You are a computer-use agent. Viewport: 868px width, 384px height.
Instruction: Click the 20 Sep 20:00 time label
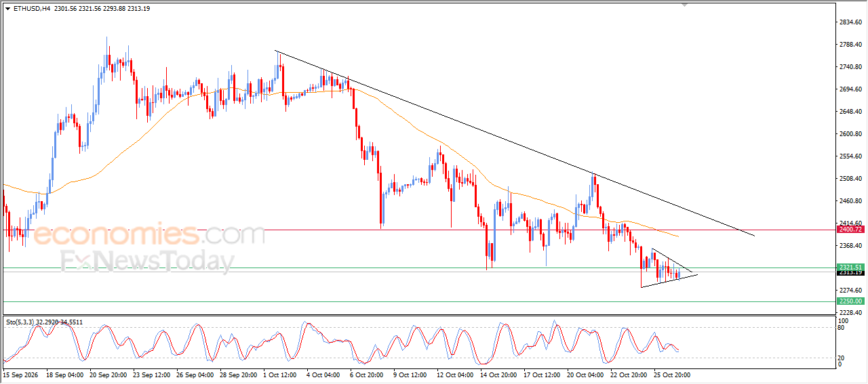click(108, 374)
